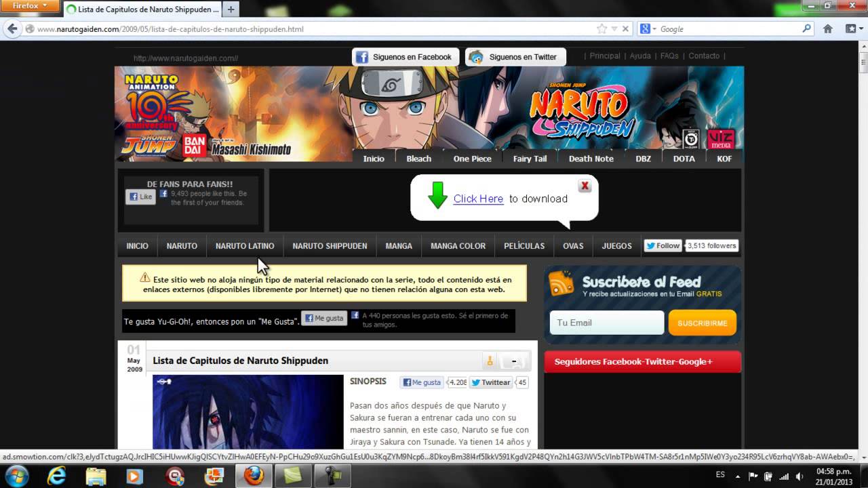The height and width of the screenshot is (488, 868).
Task: Select the Lista de Capitulos de Naruto tab
Action: 142,9
